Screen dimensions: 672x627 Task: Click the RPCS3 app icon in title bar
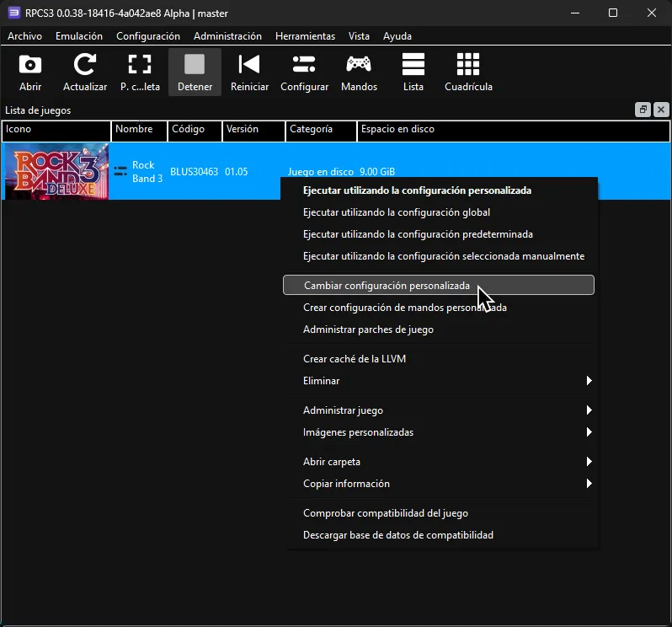pos(13,13)
